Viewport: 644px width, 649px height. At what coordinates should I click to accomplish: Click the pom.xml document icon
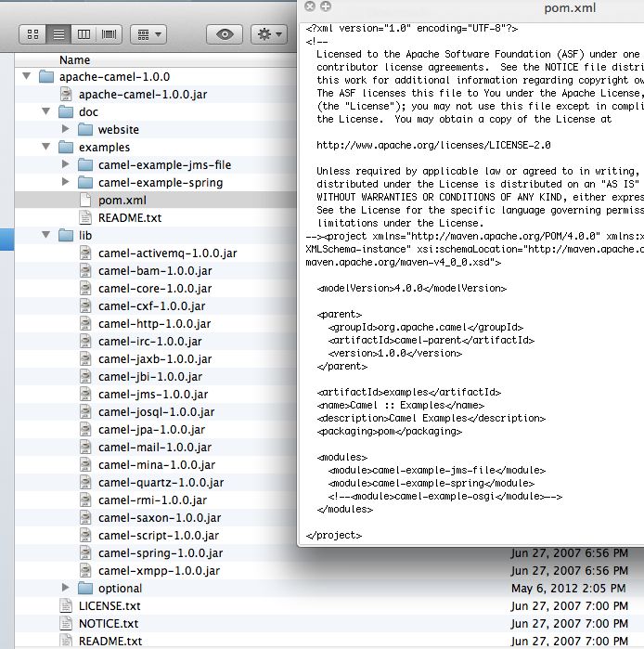click(85, 200)
